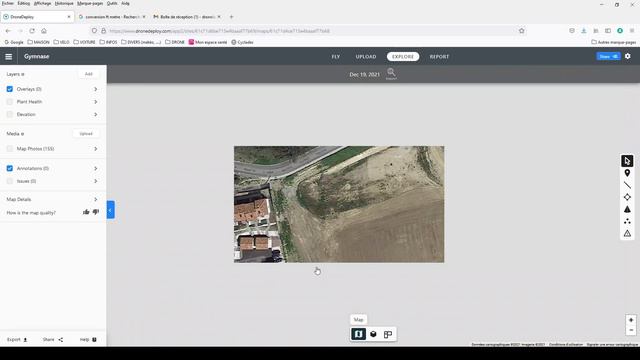Uncheck the Overlays layer checkbox
The image size is (640, 360).
pos(10,89)
